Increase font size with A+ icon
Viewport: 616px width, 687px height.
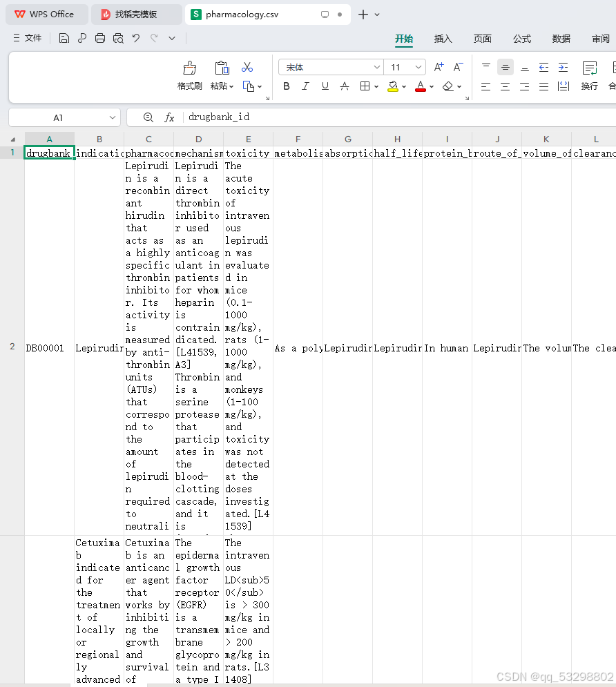tap(439, 67)
